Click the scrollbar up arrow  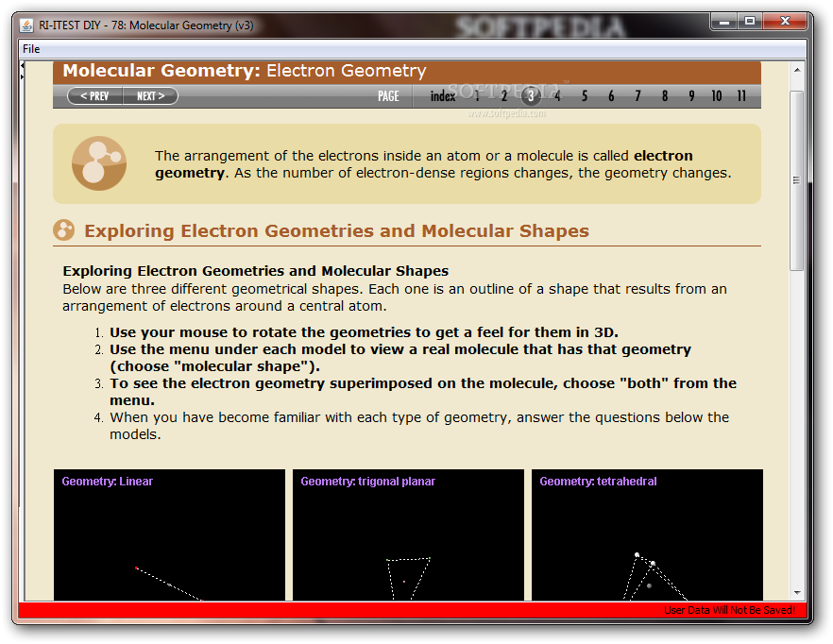tap(797, 70)
